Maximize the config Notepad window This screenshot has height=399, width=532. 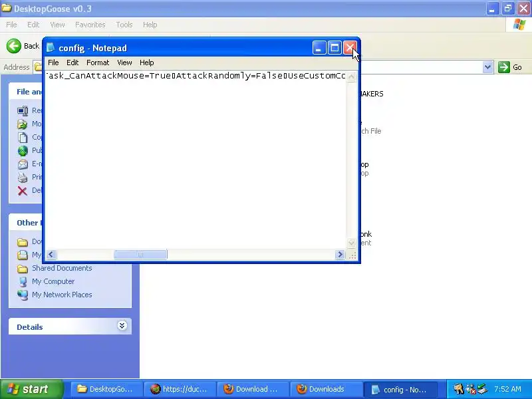coord(334,48)
